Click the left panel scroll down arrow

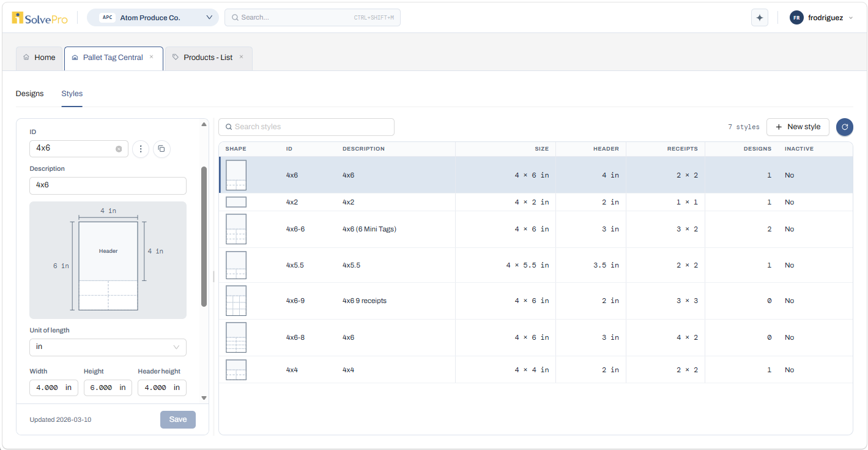(204, 398)
